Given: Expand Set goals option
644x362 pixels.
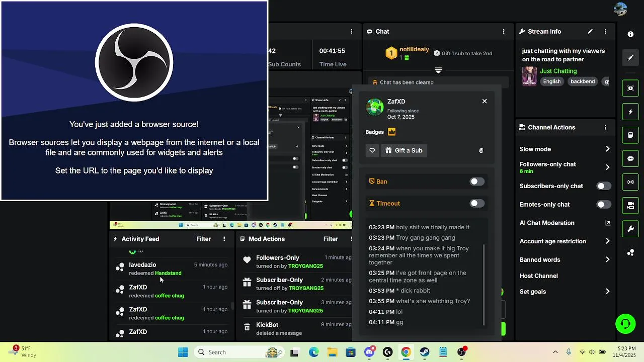Looking at the screenshot, I should (x=607, y=291).
